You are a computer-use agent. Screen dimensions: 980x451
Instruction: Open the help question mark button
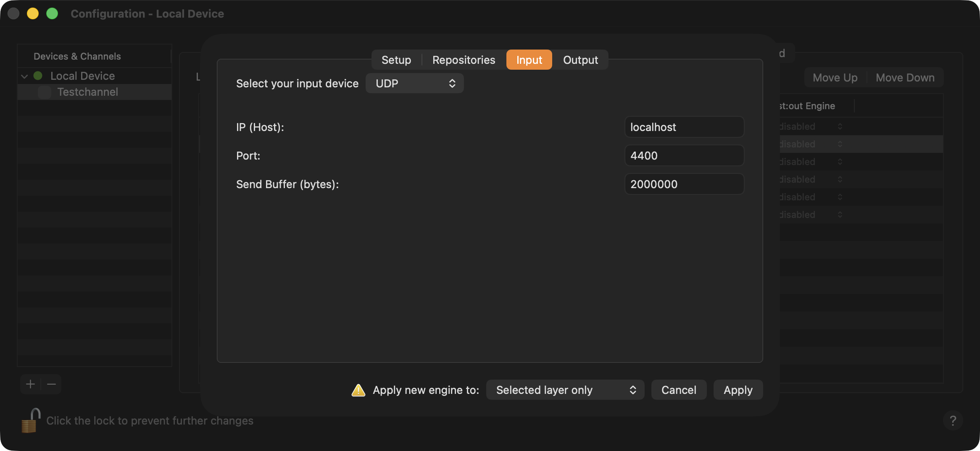tap(953, 420)
